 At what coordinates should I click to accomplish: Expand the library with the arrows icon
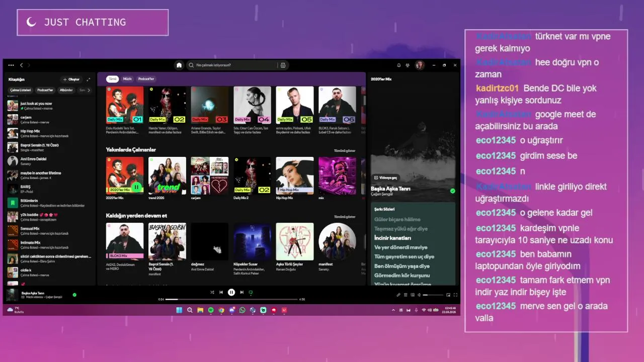coord(89,79)
